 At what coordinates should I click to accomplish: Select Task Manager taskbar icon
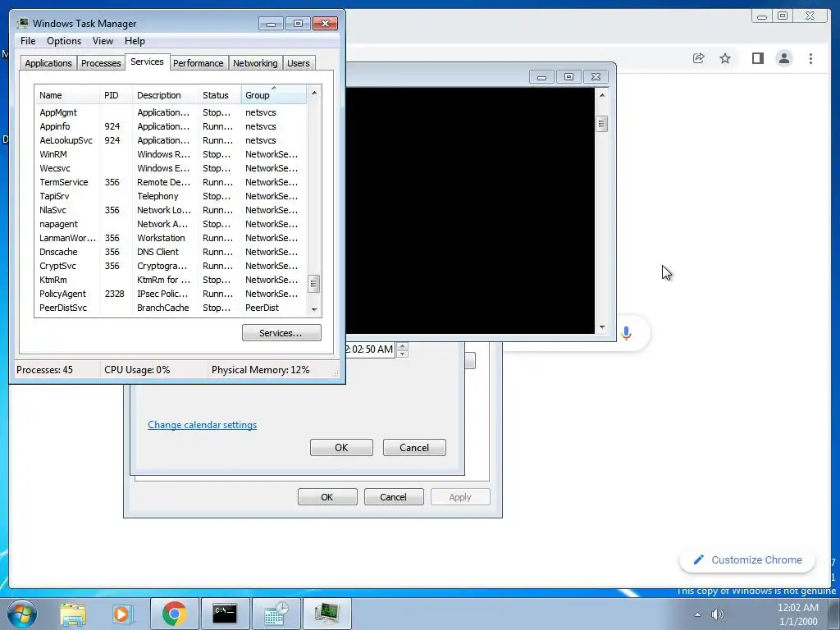coord(326,614)
